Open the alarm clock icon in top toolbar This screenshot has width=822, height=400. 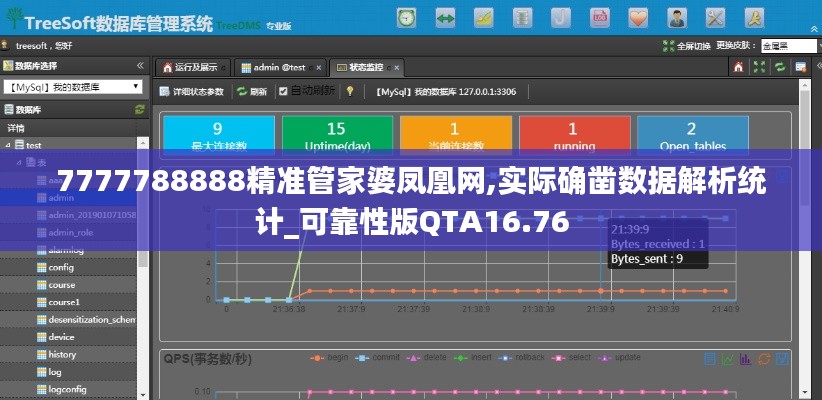406,18
